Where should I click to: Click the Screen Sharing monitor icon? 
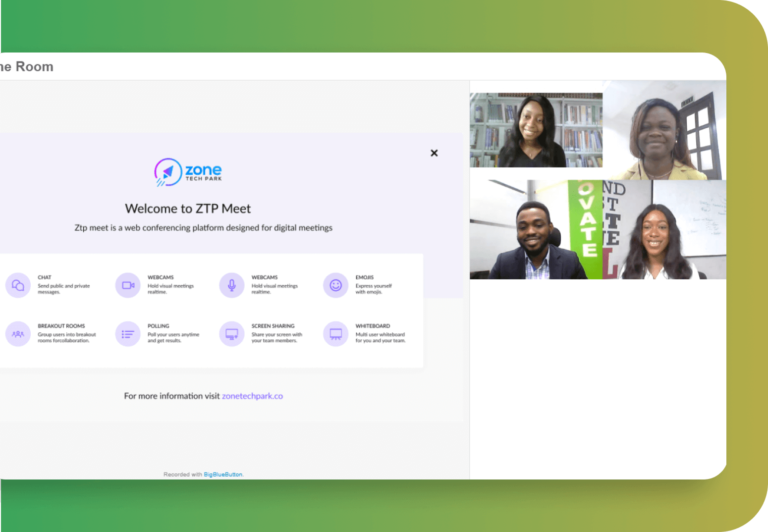[232, 334]
